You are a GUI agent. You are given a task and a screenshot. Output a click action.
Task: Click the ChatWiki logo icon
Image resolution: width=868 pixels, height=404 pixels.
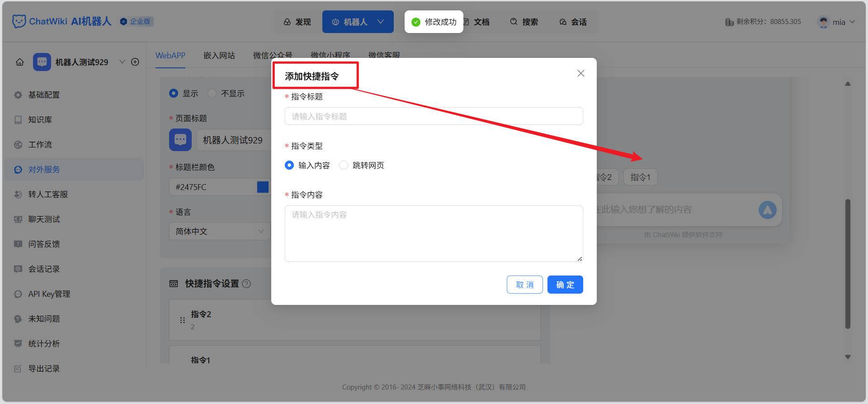(19, 21)
